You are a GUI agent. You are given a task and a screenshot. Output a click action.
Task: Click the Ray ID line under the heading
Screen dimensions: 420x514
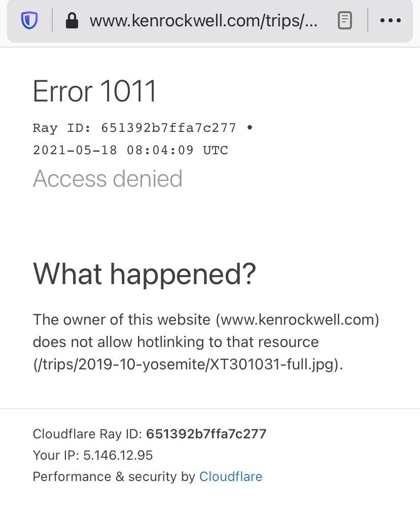(x=134, y=127)
